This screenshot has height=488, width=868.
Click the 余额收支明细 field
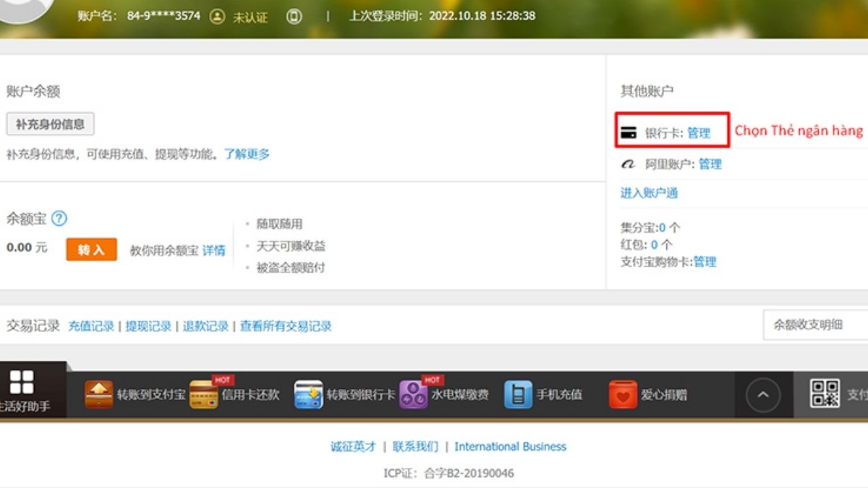coord(809,325)
